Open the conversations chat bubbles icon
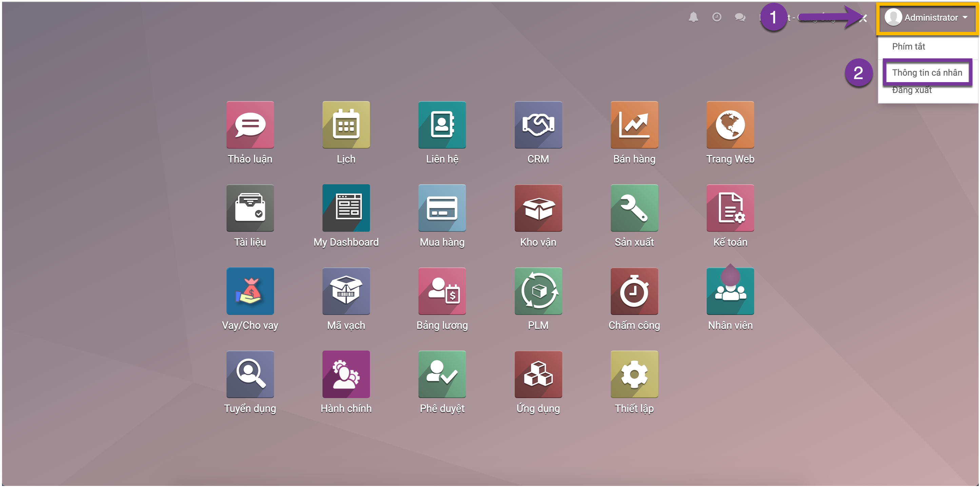The image size is (980, 488). coord(740,17)
